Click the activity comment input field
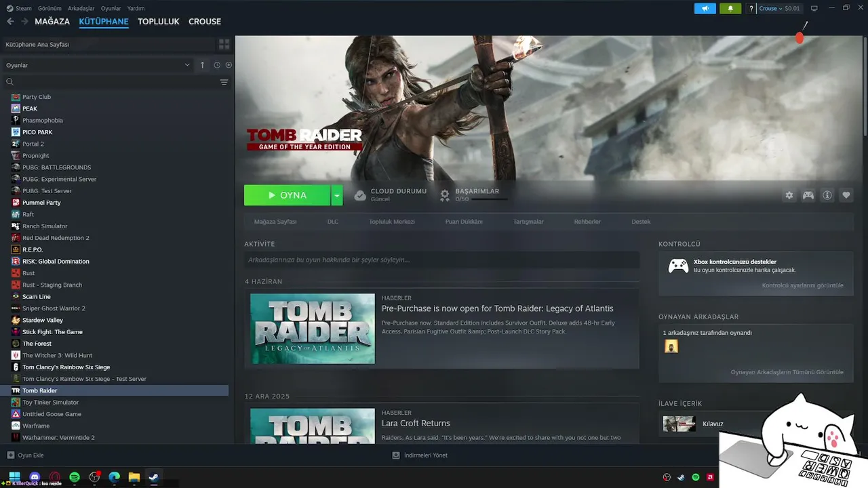The width and height of the screenshot is (868, 488). coord(441,260)
